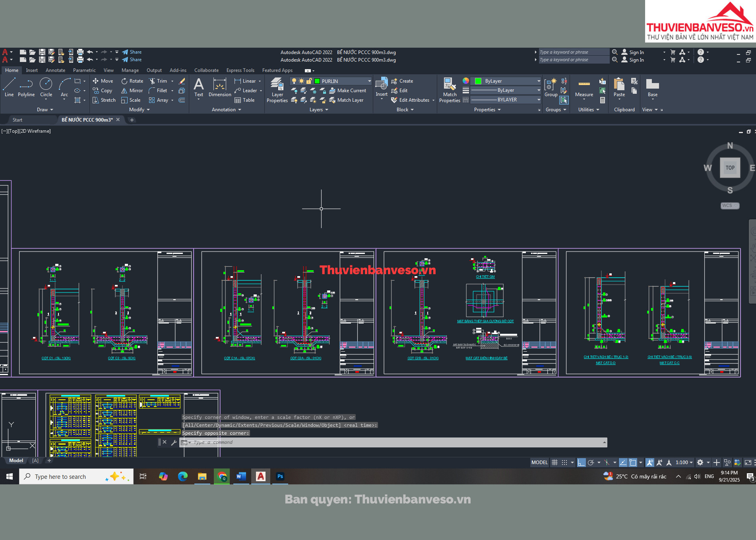Open the Quick Calculator icon in Utilities

coord(603,100)
